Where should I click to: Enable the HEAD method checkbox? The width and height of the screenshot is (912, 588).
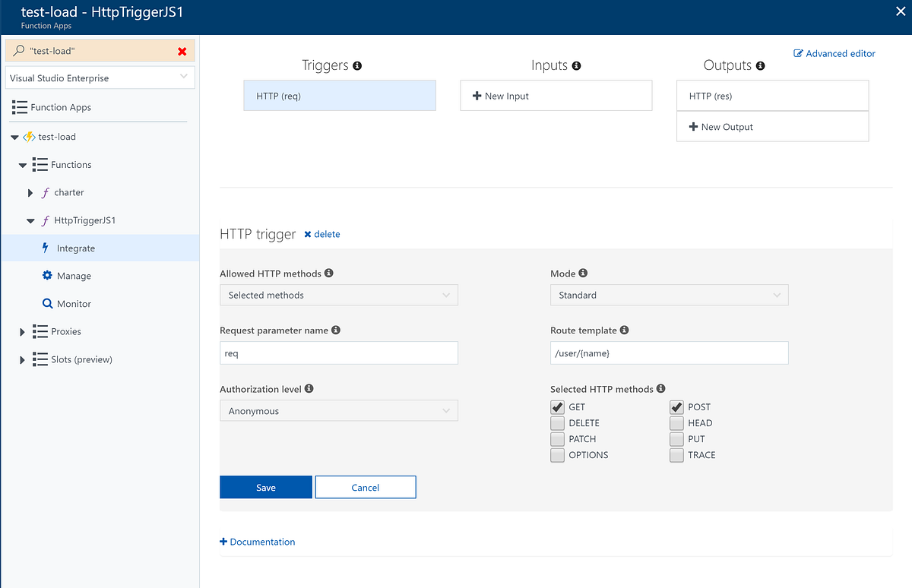(x=676, y=423)
